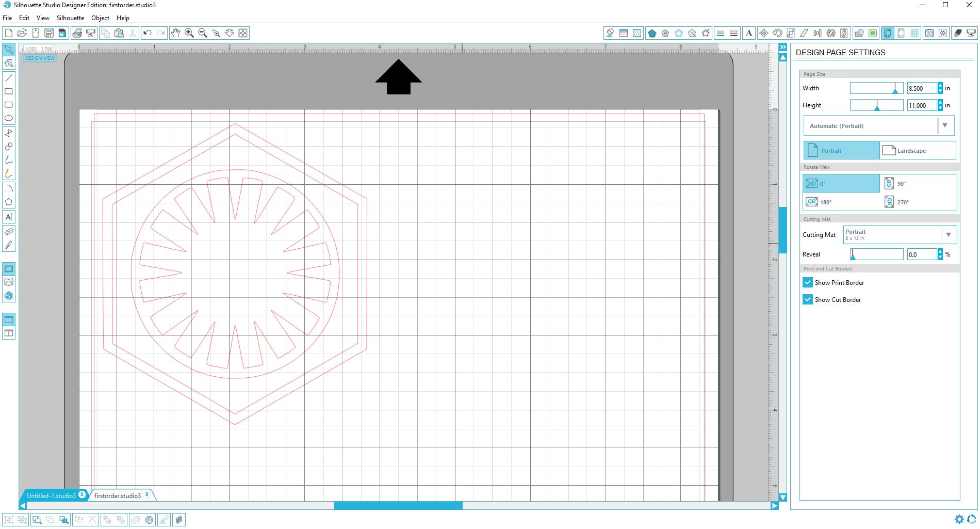The height and width of the screenshot is (529, 980).
Task: Collapse the side panel with double chevron
Action: click(783, 47)
